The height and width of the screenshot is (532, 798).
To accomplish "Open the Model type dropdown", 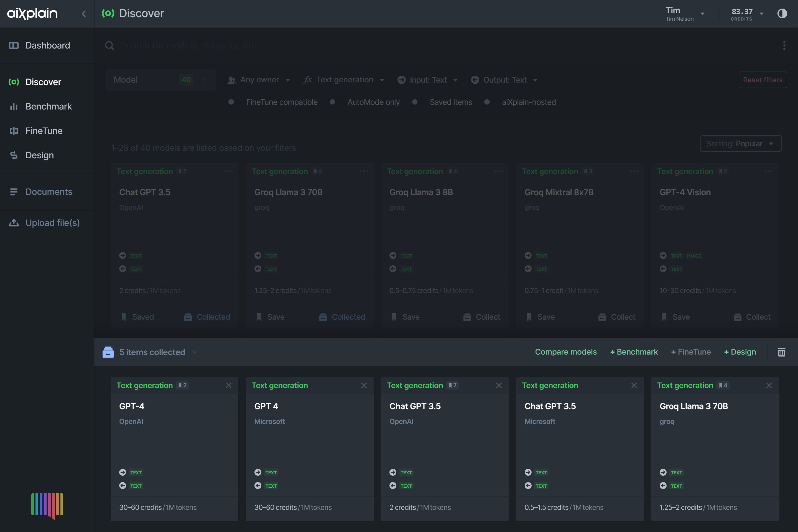I will tap(160, 80).
